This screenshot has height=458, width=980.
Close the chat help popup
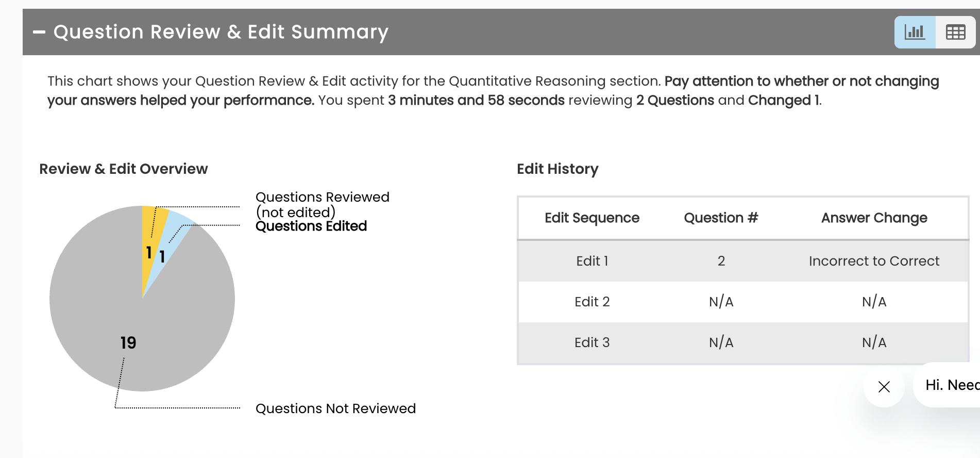[x=884, y=387]
